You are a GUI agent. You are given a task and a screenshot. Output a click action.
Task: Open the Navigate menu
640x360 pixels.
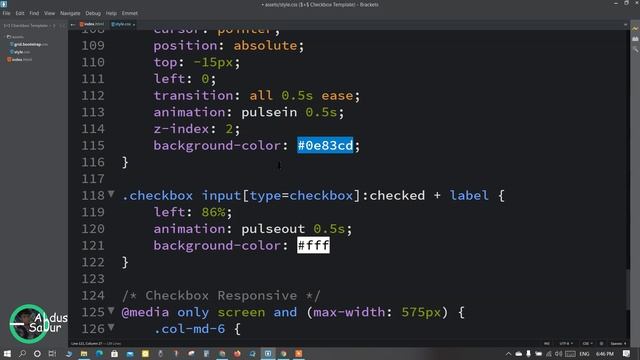(x=70, y=13)
